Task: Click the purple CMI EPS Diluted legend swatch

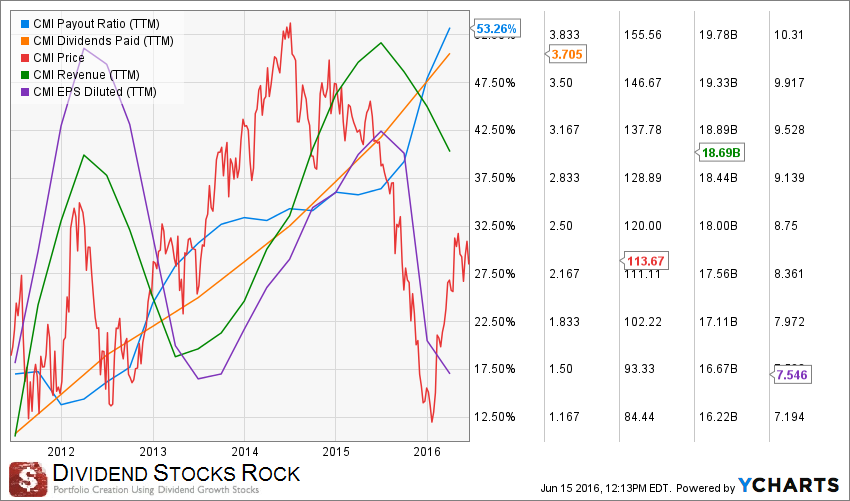Action: [x=25, y=92]
